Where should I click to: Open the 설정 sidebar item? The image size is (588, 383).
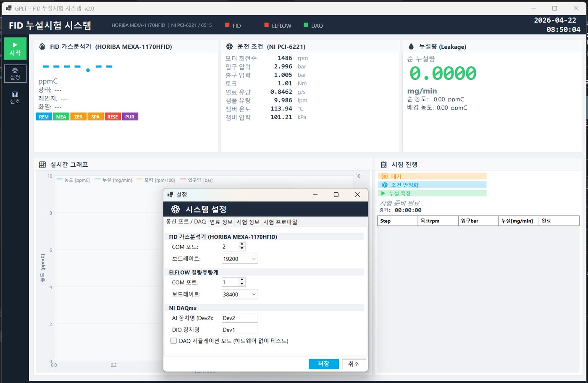(15, 73)
